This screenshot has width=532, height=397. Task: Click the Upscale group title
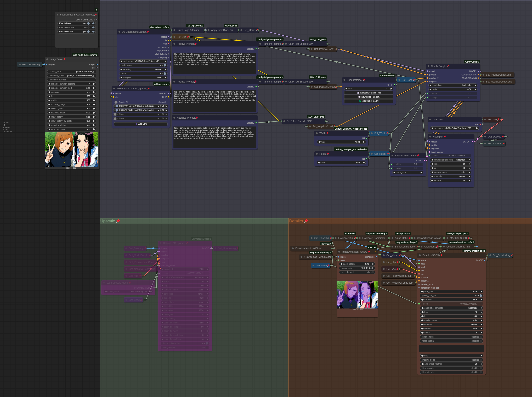click(107, 221)
